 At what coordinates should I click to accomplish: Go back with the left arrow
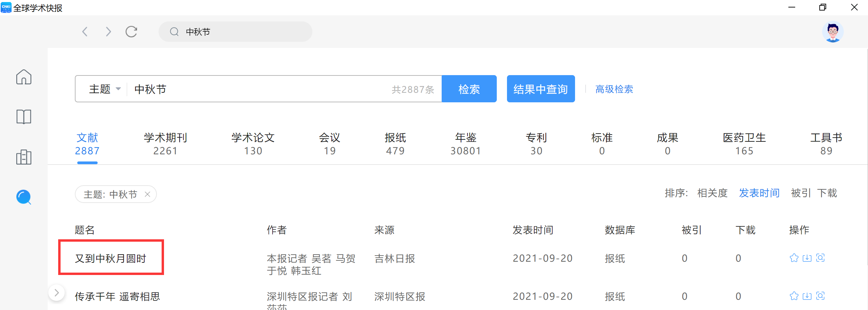tap(85, 32)
